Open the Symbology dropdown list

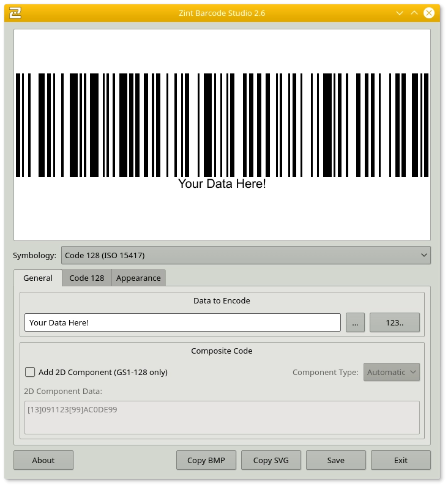245,255
